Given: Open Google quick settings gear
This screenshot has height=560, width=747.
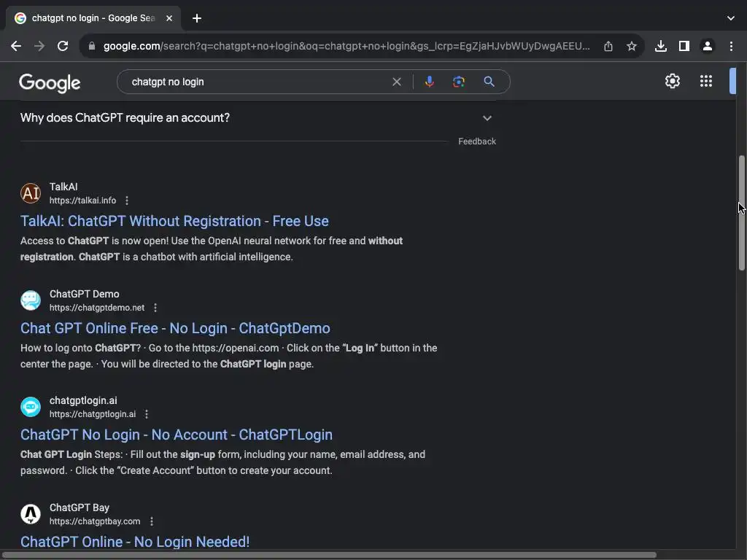Looking at the screenshot, I should coord(672,81).
